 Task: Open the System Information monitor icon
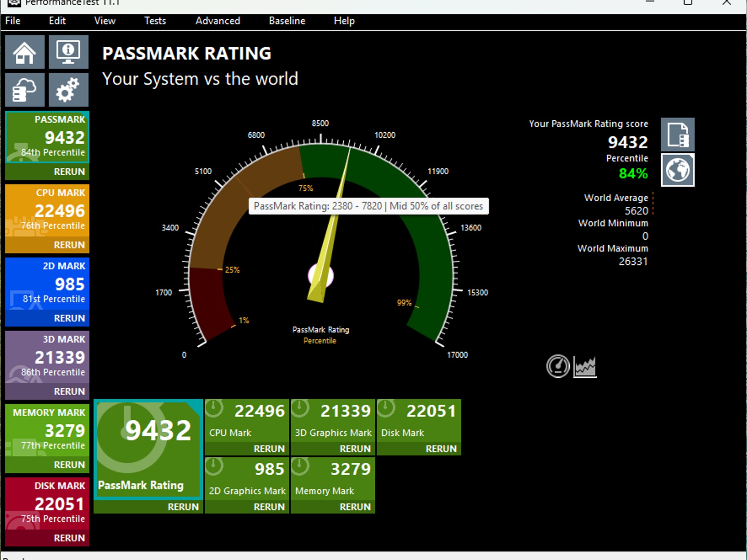[x=69, y=52]
